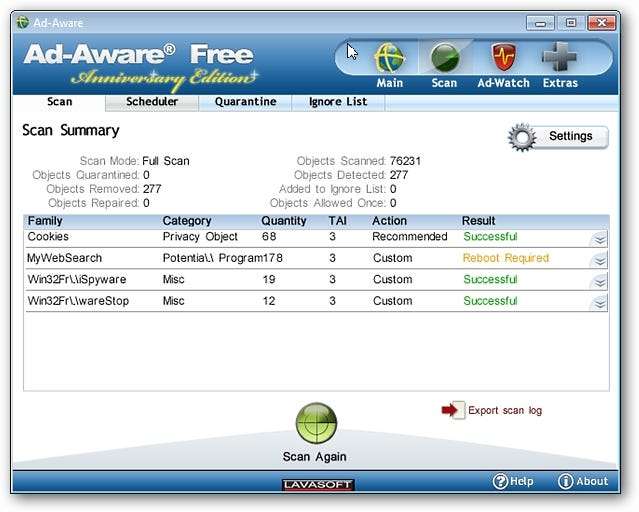Open the Ignore List tab
Screen dimensions: 639x512
(x=338, y=102)
